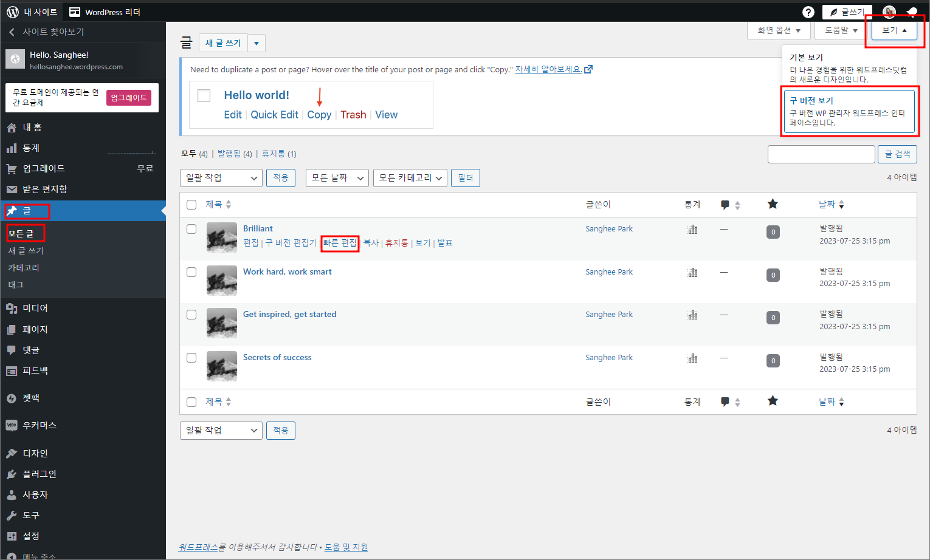Open the notifications bell icon

912,12
